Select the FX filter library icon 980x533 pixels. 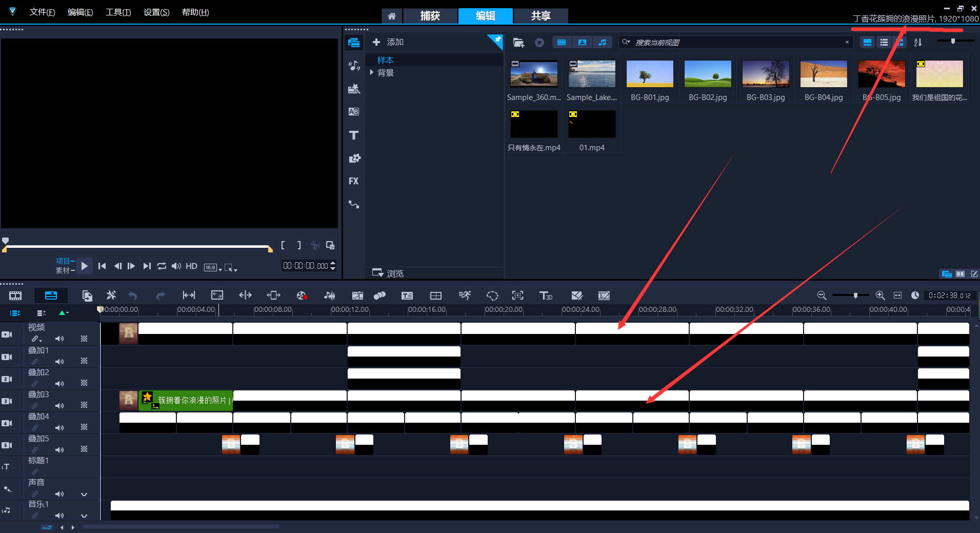[353, 181]
